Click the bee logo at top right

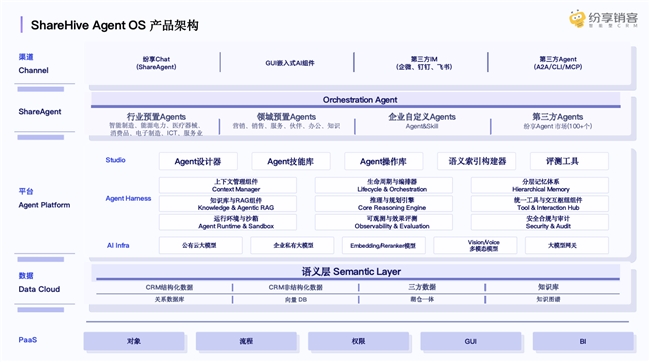tap(577, 19)
